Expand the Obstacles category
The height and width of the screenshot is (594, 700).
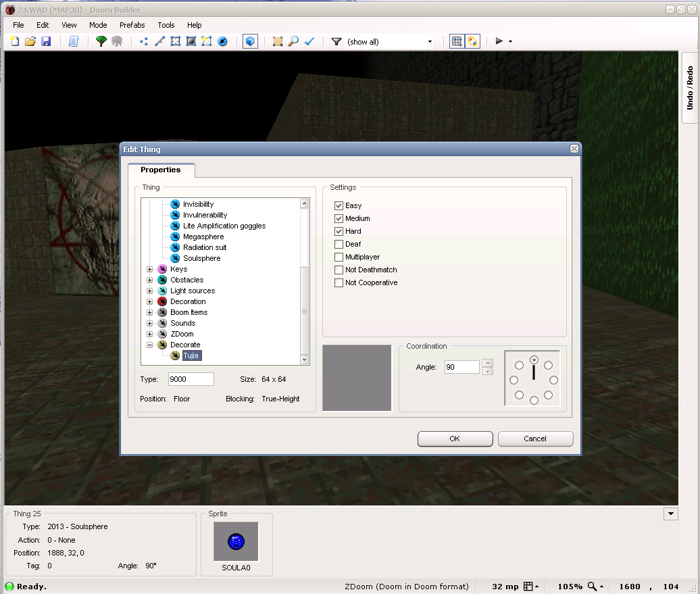pyautogui.click(x=149, y=280)
